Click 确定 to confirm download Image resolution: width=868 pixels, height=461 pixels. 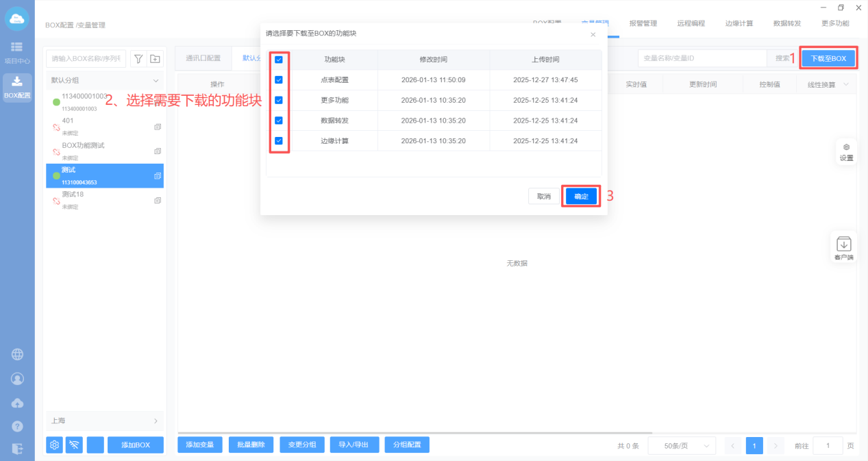581,197
